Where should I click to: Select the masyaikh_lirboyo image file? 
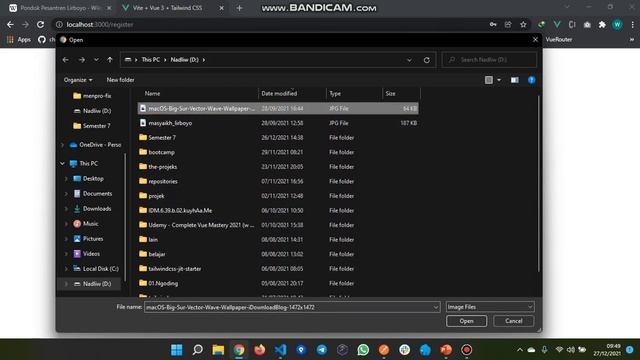[x=278, y=123]
